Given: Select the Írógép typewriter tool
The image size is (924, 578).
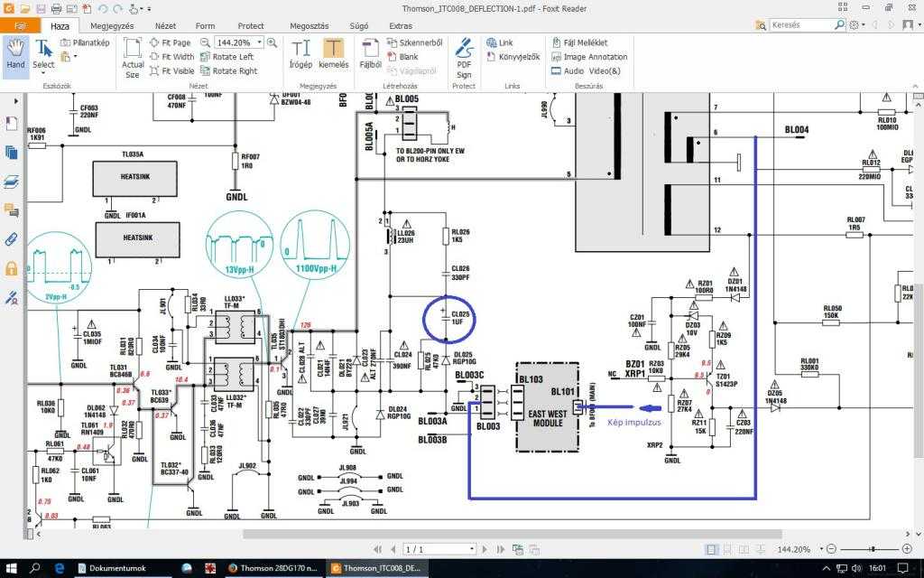Looking at the screenshot, I should click(300, 54).
